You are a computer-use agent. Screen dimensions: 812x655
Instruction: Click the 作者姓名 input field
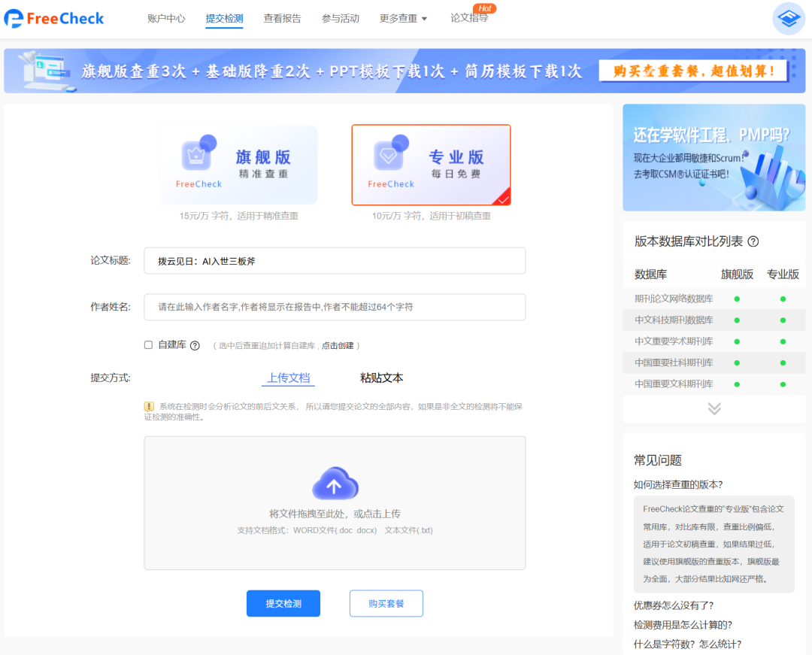pyautogui.click(x=335, y=307)
